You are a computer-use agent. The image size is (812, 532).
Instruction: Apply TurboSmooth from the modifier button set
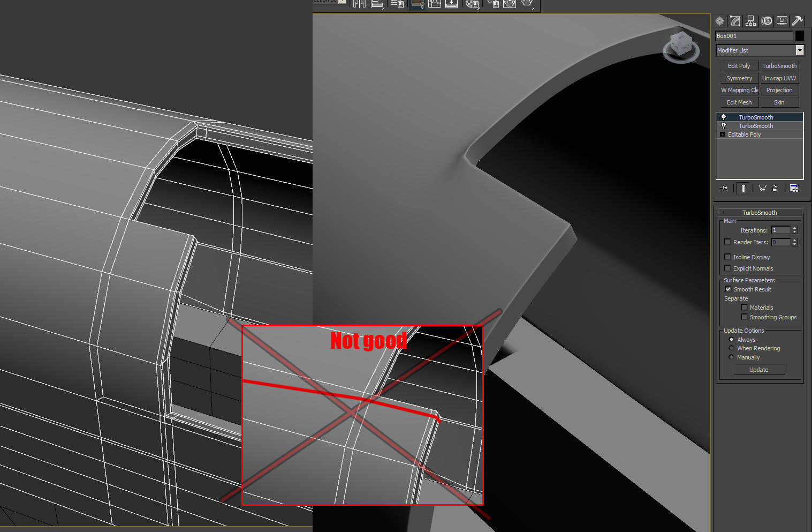point(779,66)
